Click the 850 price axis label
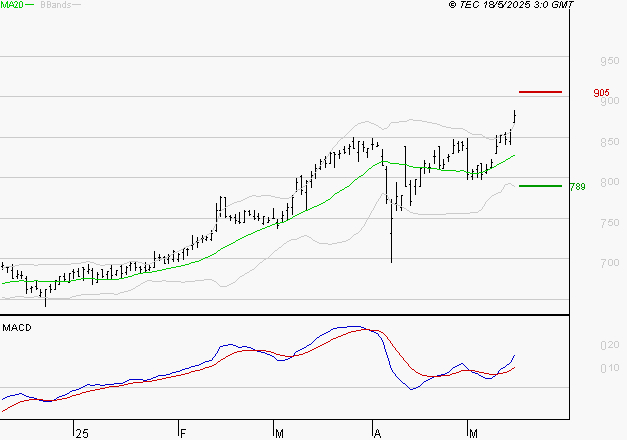The height and width of the screenshot is (440, 627). (x=607, y=142)
